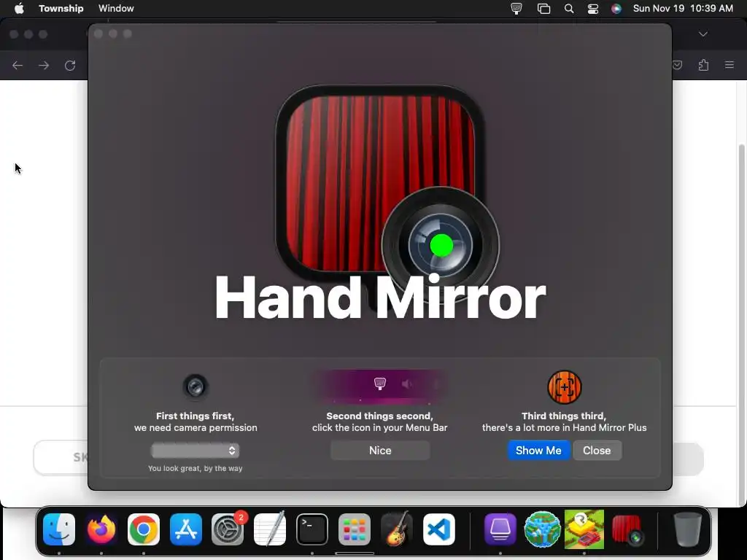Image resolution: width=747 pixels, height=560 pixels.
Task: Click the Show Me button
Action: tap(538, 451)
